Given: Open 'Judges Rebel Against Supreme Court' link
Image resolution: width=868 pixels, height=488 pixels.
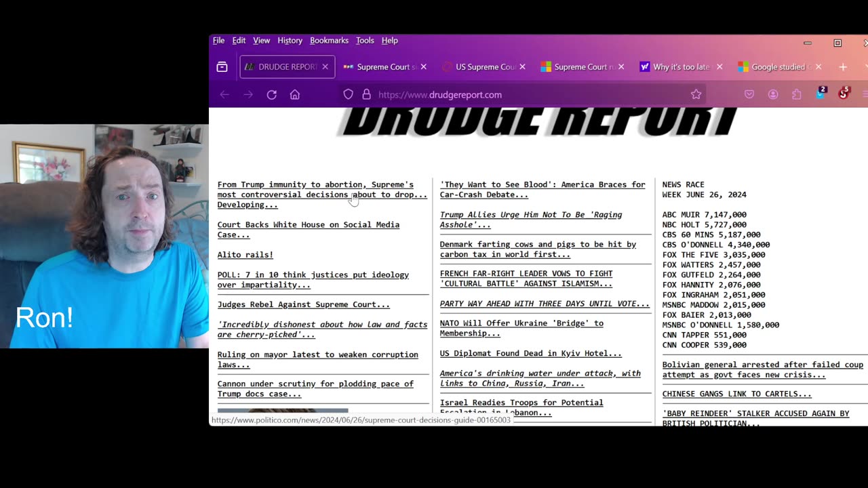Looking at the screenshot, I should click(x=303, y=305).
